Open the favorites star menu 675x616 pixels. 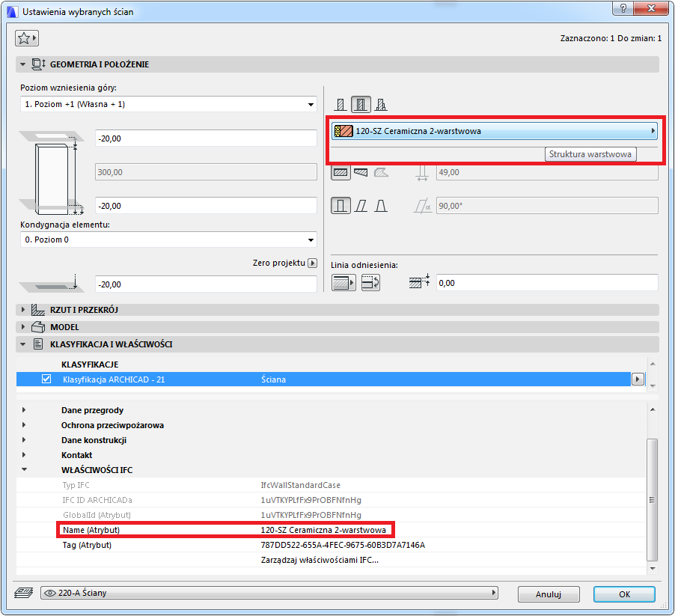pos(27,38)
